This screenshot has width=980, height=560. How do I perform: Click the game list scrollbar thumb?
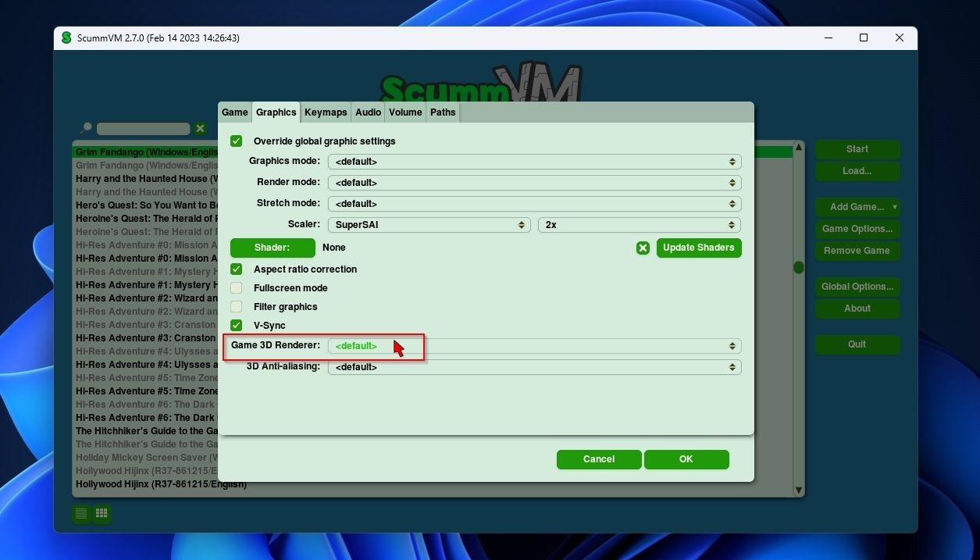[799, 268]
